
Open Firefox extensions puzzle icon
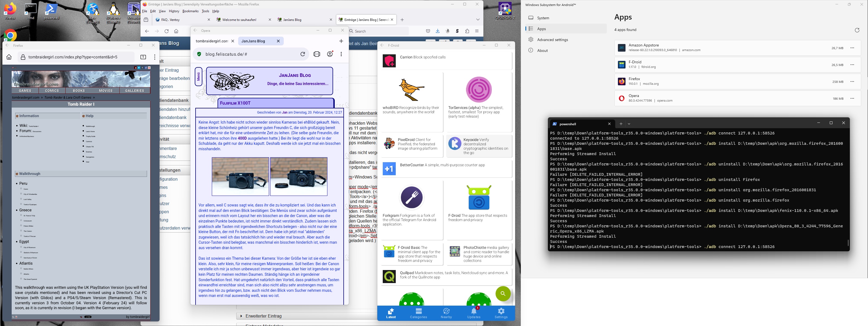[x=467, y=31]
